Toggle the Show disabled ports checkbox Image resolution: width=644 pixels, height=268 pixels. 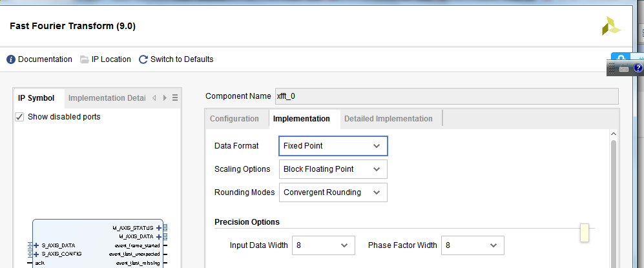coord(20,117)
